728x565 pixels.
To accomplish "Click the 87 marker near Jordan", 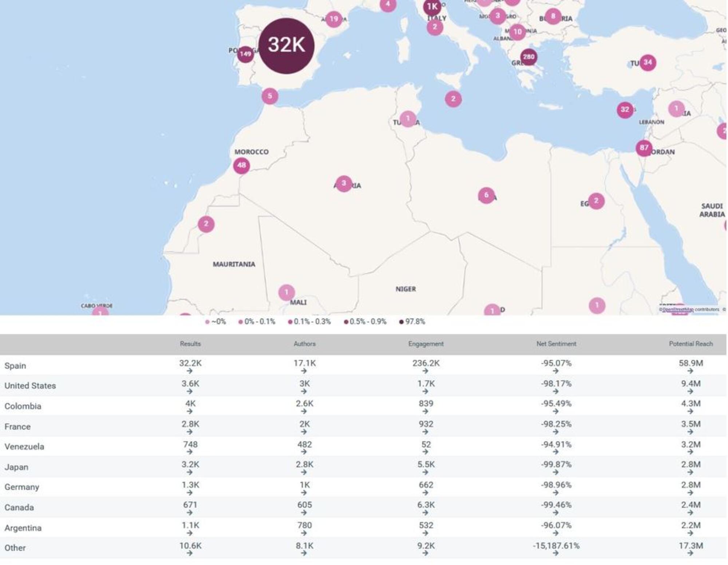I will (644, 148).
